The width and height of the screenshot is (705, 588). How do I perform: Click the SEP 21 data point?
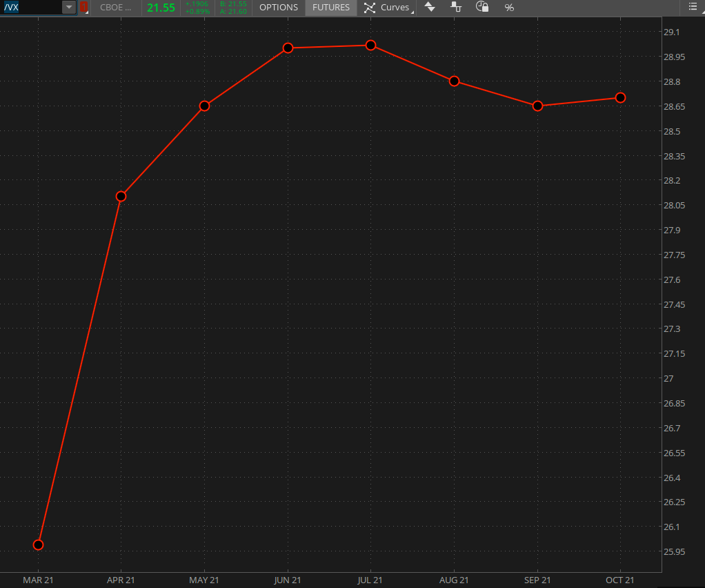coord(537,106)
